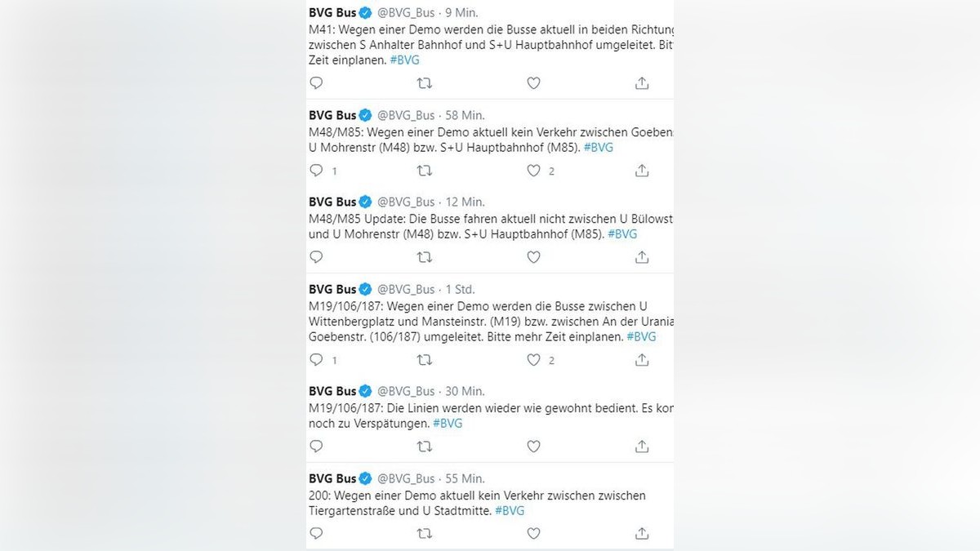The width and height of the screenshot is (980, 551).
Task: Retweet the M19/106/187 'wieder wie gewohnt' tweet
Action: [425, 447]
